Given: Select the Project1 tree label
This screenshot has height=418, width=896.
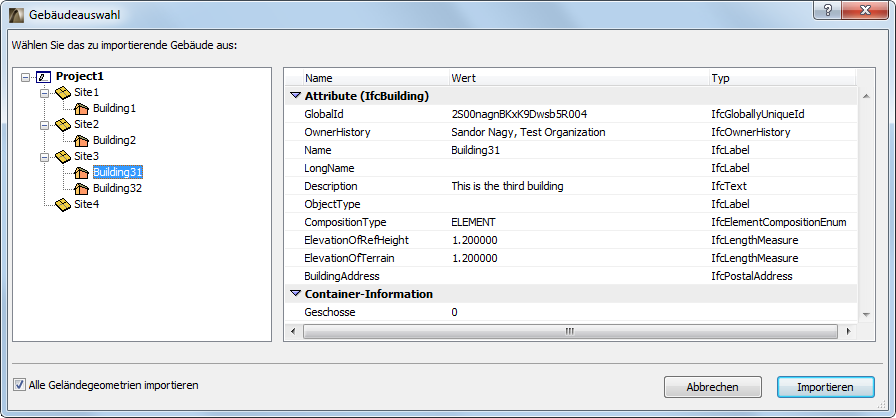Looking at the screenshot, I should click(79, 77).
